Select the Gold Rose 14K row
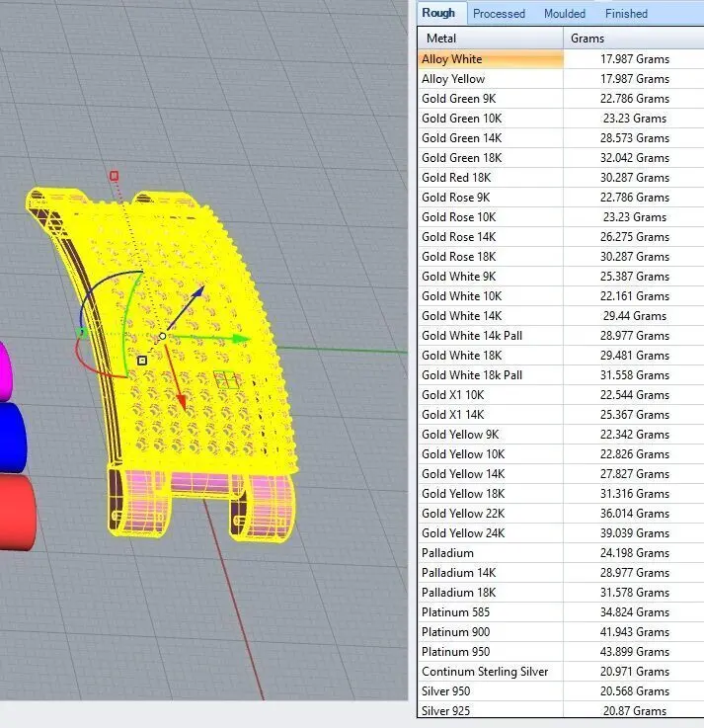 561,237
